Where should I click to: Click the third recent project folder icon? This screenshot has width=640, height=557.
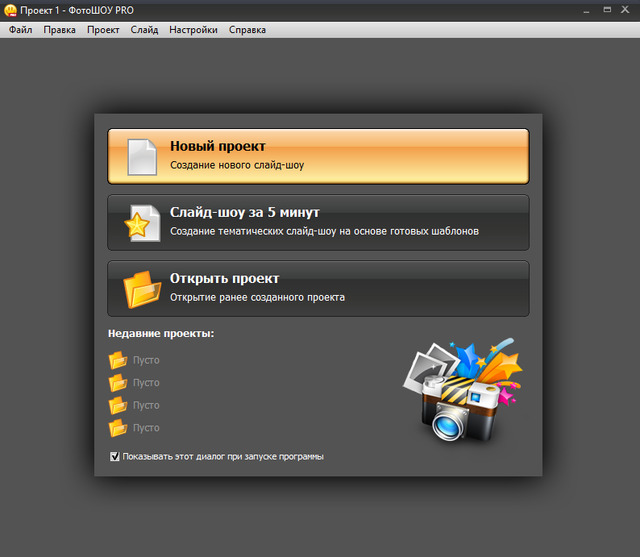(x=118, y=405)
